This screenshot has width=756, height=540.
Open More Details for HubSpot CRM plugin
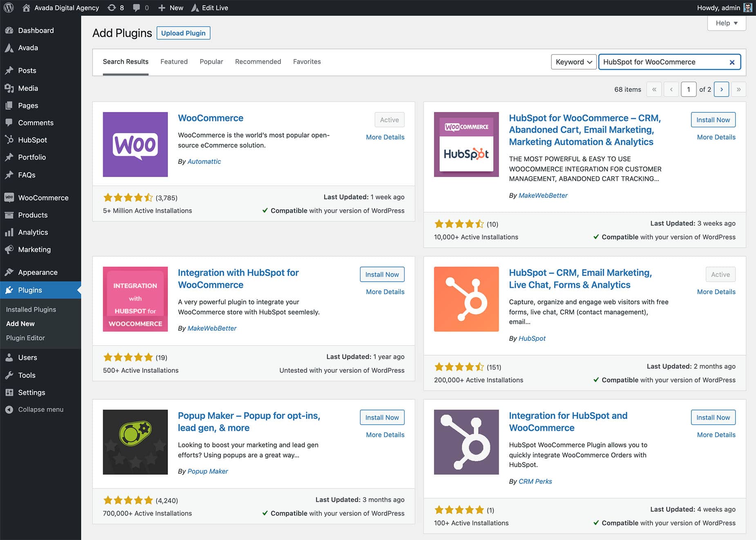(716, 291)
